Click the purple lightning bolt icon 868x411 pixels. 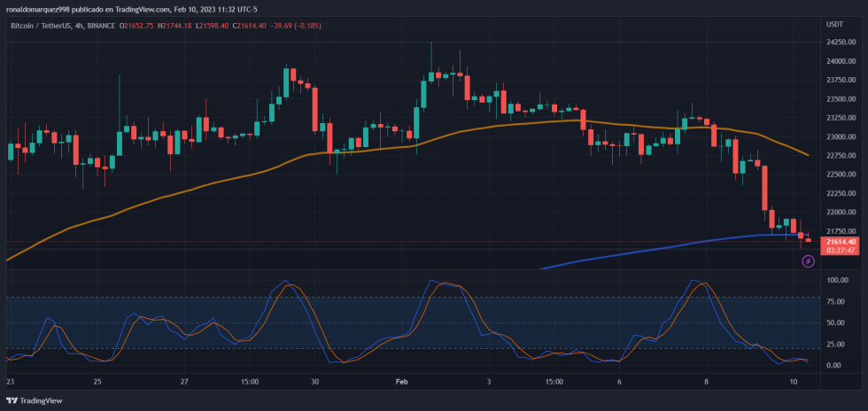point(808,261)
